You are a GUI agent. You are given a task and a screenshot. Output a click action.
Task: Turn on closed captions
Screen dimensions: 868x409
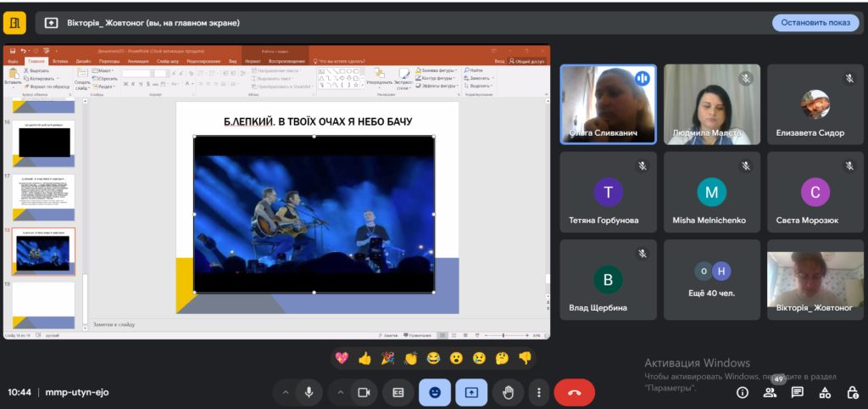point(398,392)
